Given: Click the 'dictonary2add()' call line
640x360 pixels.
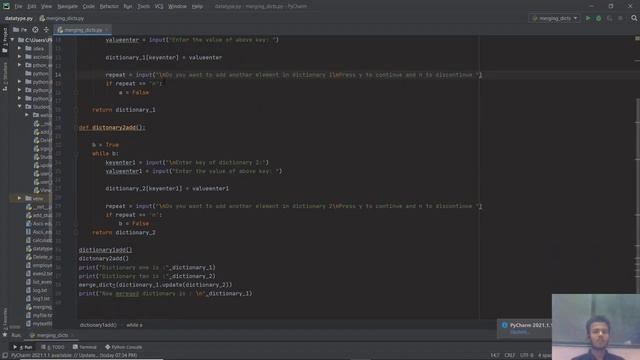Looking at the screenshot, I should [104, 258].
